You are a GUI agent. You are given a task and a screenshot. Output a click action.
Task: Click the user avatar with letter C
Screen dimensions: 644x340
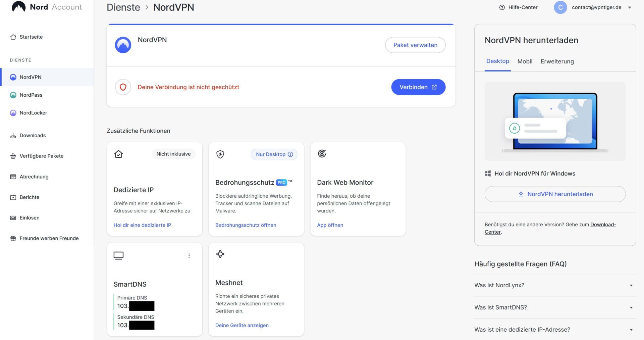560,7
